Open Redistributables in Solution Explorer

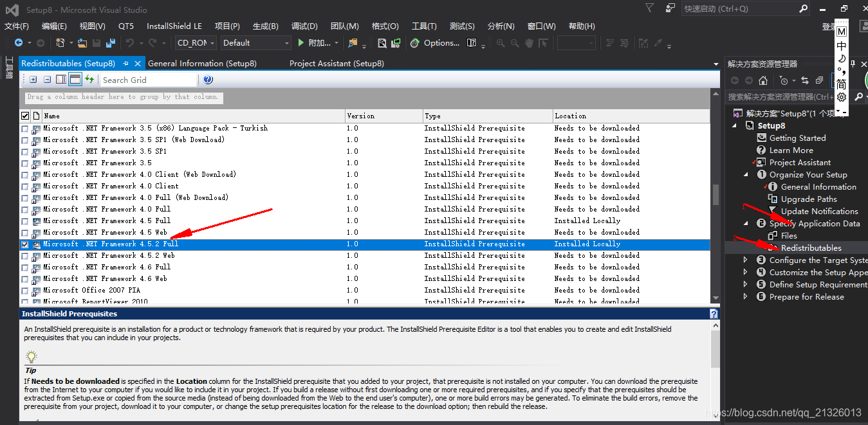[x=811, y=248]
